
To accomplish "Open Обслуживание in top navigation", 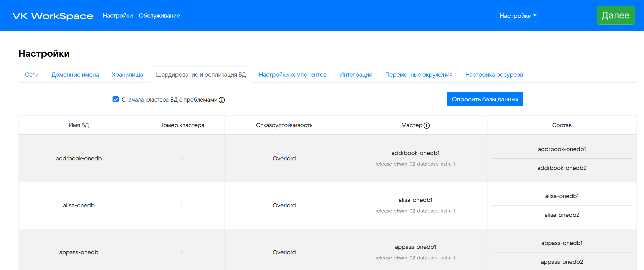I will (x=159, y=16).
